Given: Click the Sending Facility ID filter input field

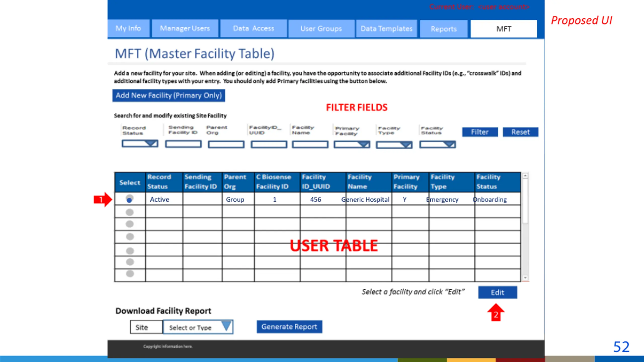Looking at the screenshot, I should point(183,144).
